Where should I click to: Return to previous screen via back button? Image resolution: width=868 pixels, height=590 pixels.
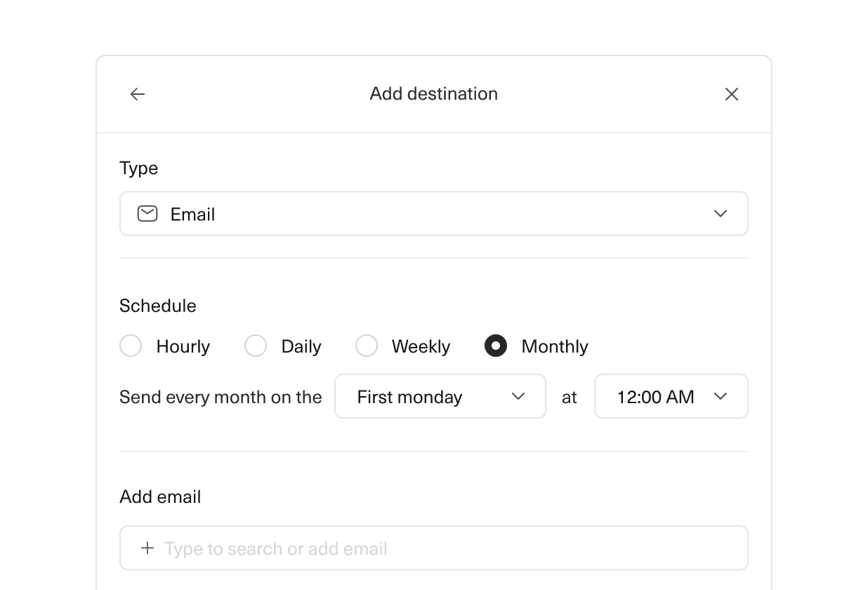point(138,93)
